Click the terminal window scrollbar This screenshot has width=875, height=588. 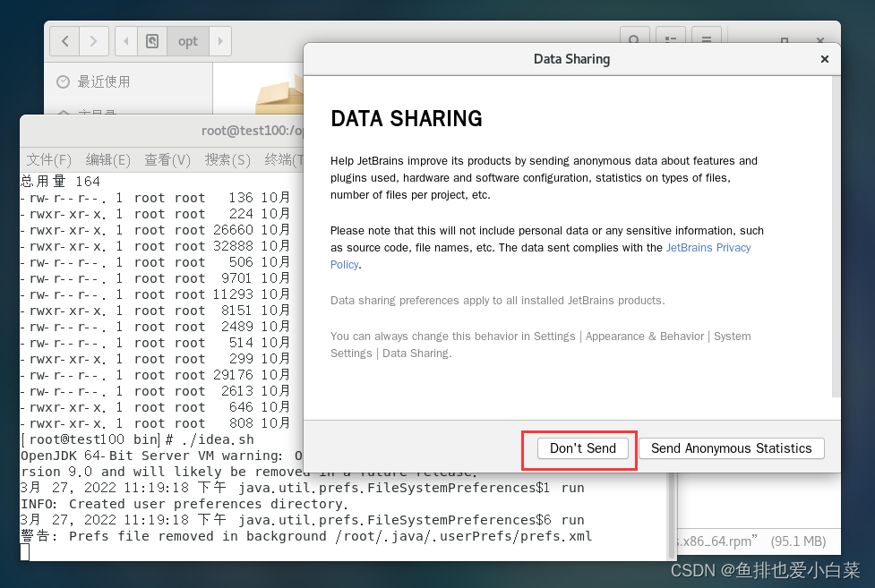tap(672, 516)
